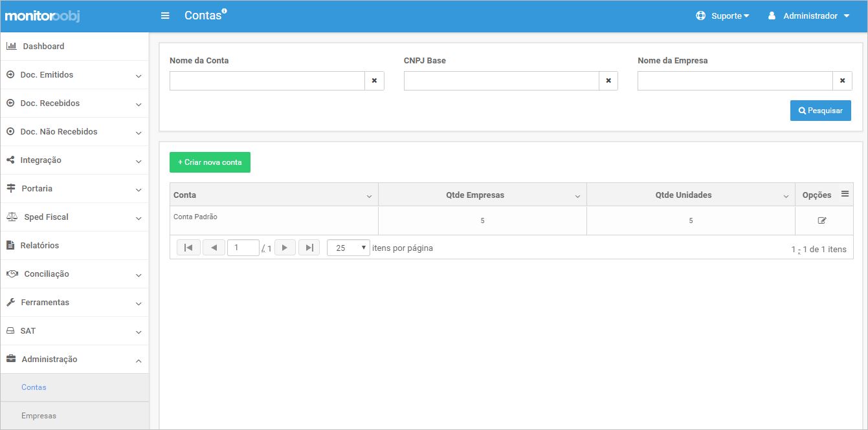Clear the Nome da Conta field
This screenshot has width=868, height=430.
coord(375,81)
